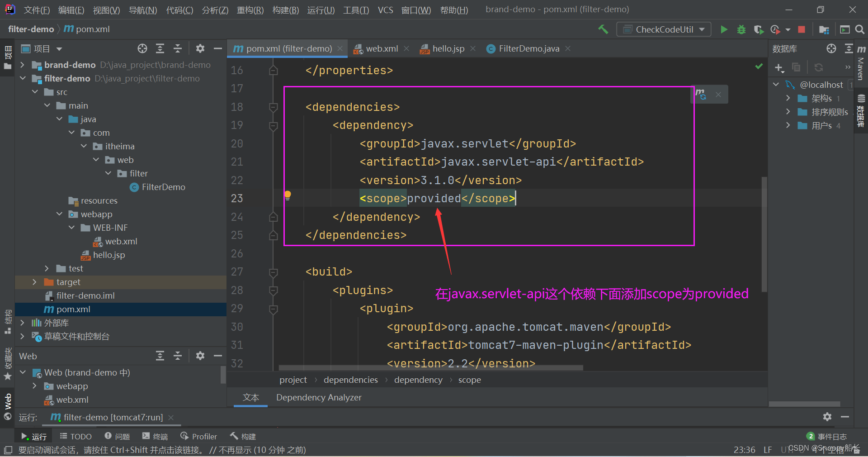The image size is (868, 457).
Task: Open project panel settings gear
Action: point(200,48)
